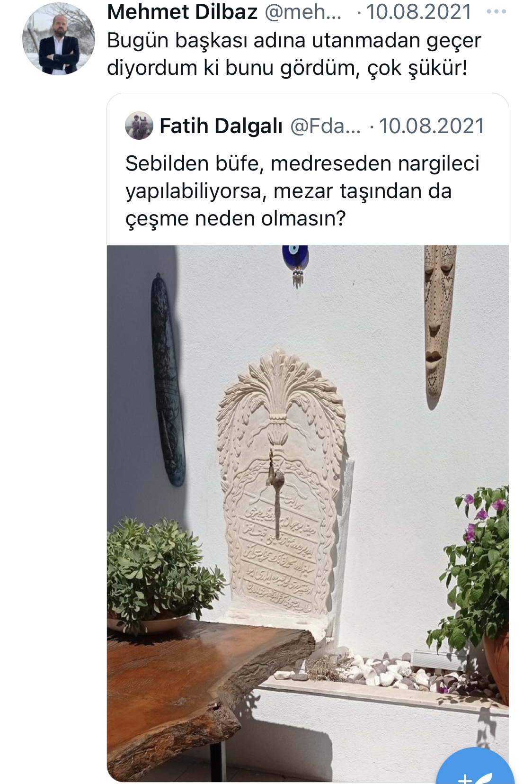The height and width of the screenshot is (784, 532).
Task: Click the 10.08.2021 date in the quoted tweet
Action: (432, 126)
